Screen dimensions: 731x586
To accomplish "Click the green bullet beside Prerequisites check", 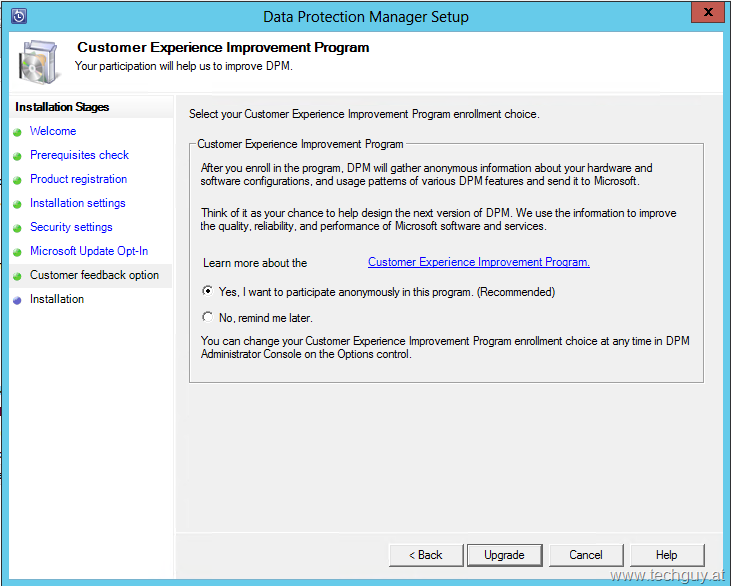I will tap(17, 156).
